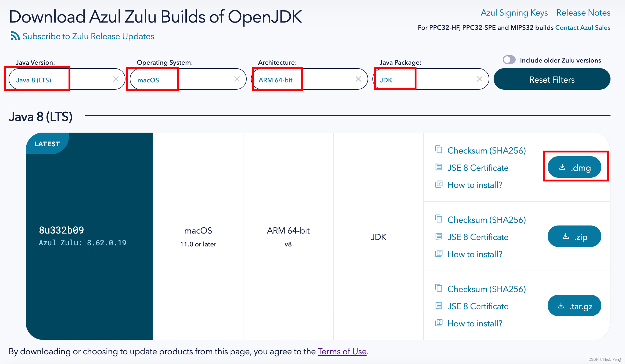This screenshot has width=625, height=364.
Task: Click the certificate icon in the .dmg row
Action: (439, 167)
